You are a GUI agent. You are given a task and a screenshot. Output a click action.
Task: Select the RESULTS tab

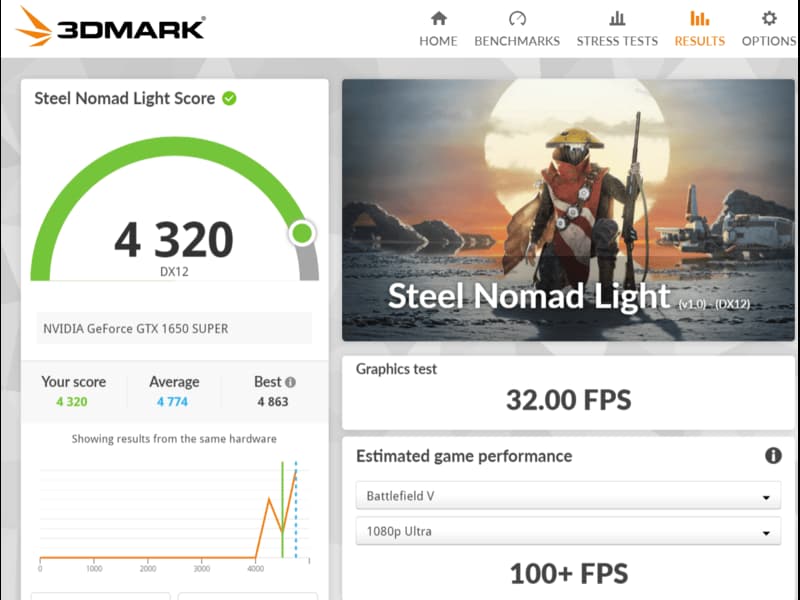coord(699,30)
